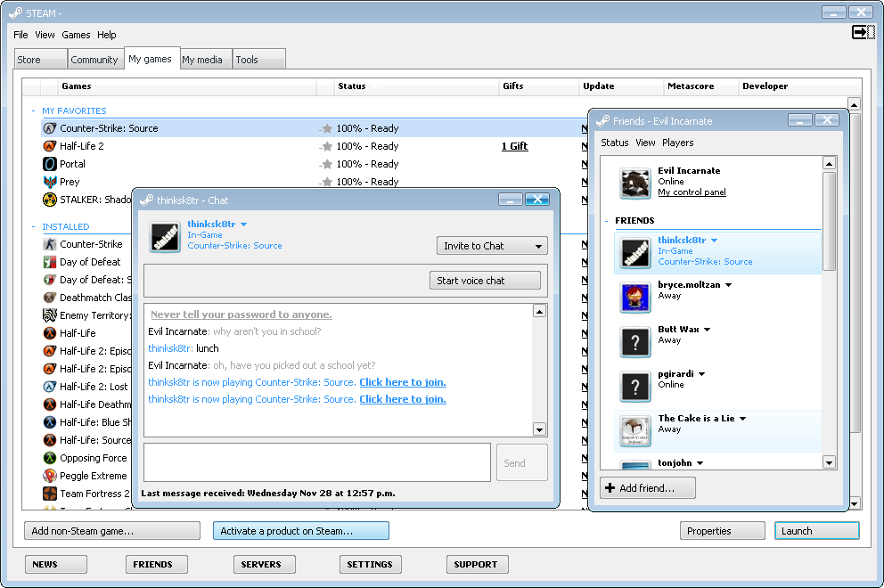
Task: Click the STALKER radiation icon
Action: point(50,200)
